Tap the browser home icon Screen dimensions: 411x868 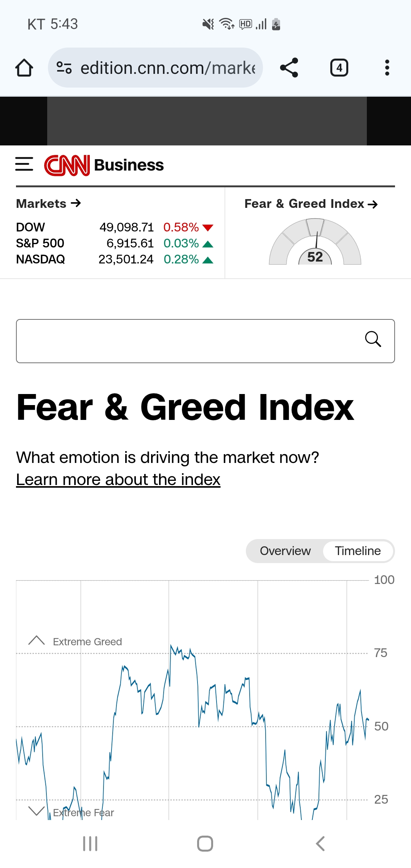[24, 68]
